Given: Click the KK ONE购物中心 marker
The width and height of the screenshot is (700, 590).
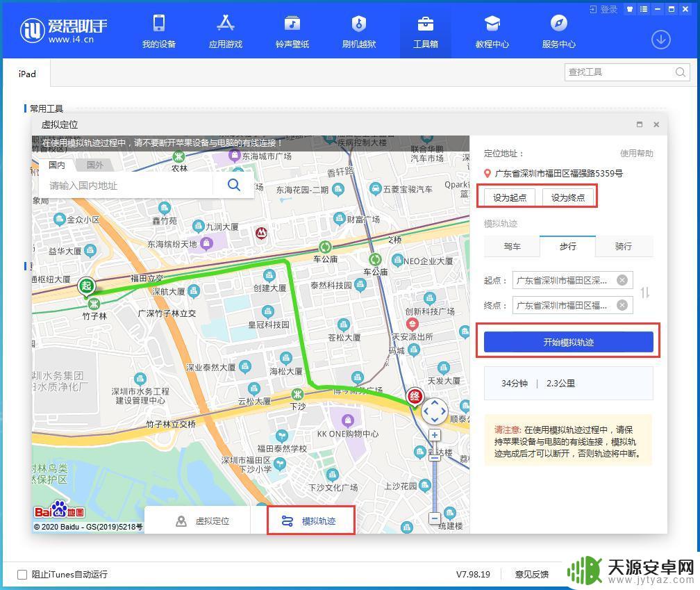Looking at the screenshot, I should [x=348, y=420].
